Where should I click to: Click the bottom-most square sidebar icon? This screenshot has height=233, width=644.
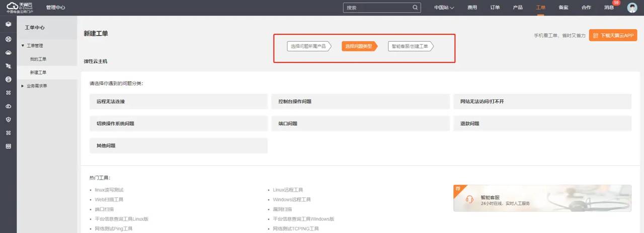coord(8,146)
